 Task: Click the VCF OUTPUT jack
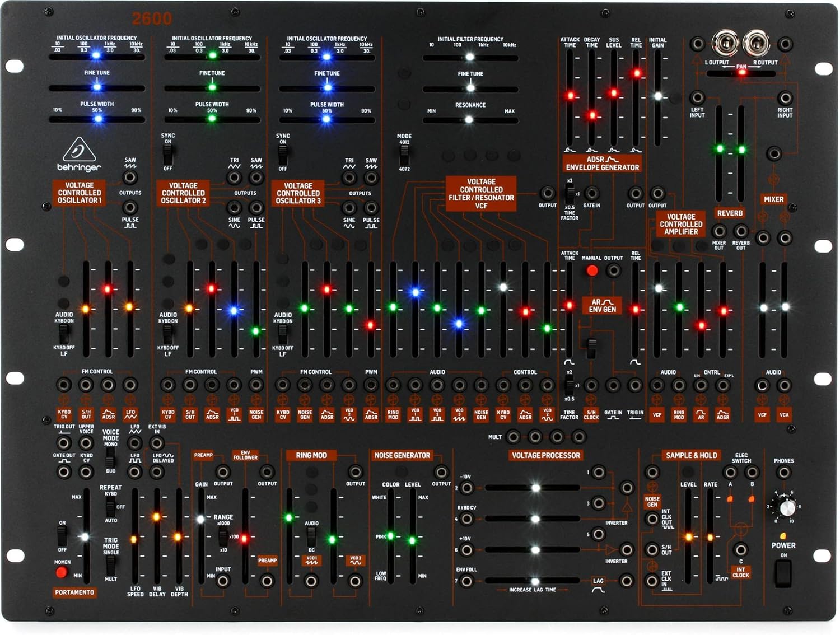coord(548,193)
